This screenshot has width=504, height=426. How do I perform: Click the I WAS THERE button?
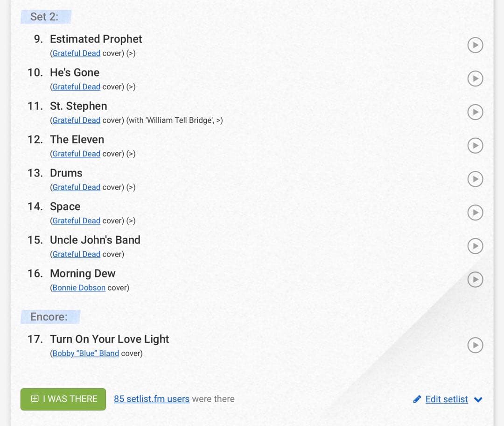click(63, 399)
